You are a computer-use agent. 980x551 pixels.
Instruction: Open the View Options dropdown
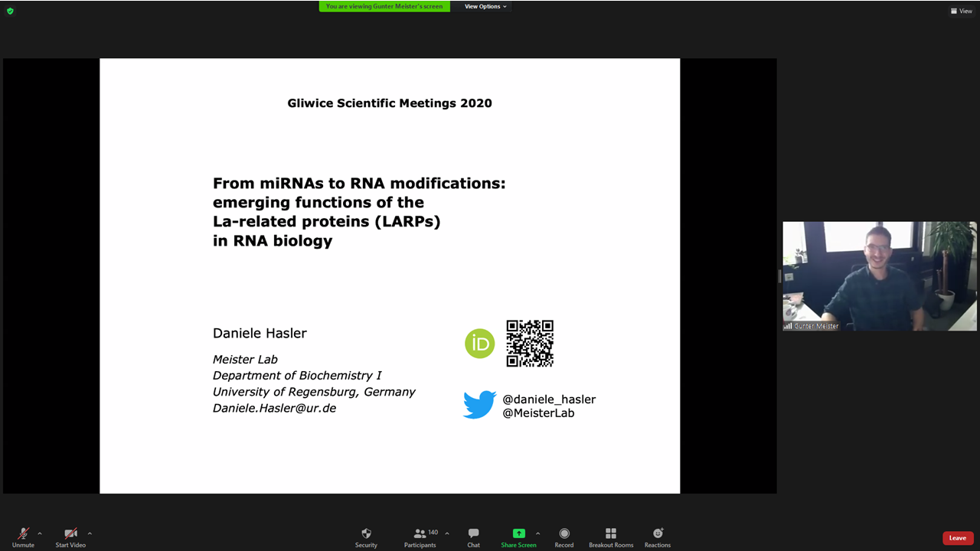coord(485,7)
